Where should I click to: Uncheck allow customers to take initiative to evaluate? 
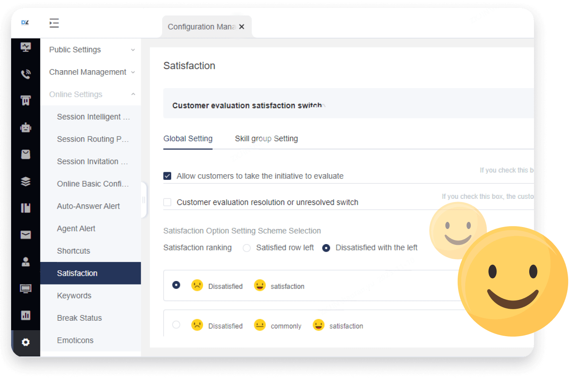coord(167,175)
